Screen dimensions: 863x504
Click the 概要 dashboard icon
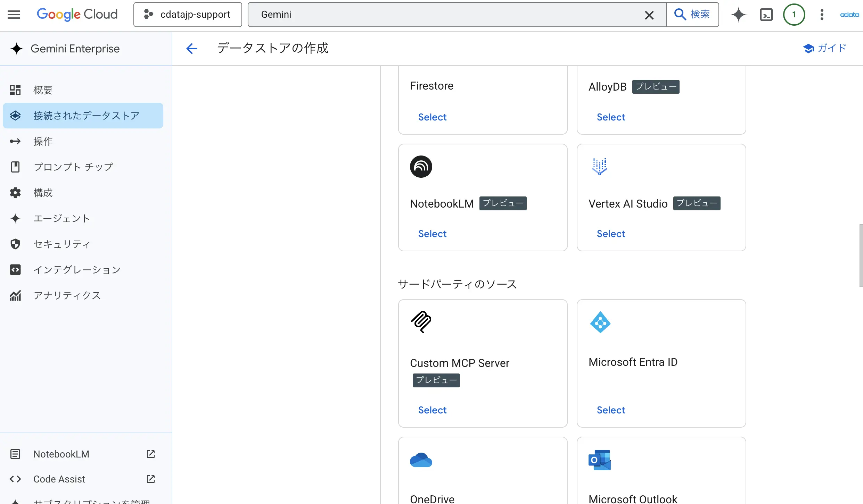pyautogui.click(x=15, y=90)
